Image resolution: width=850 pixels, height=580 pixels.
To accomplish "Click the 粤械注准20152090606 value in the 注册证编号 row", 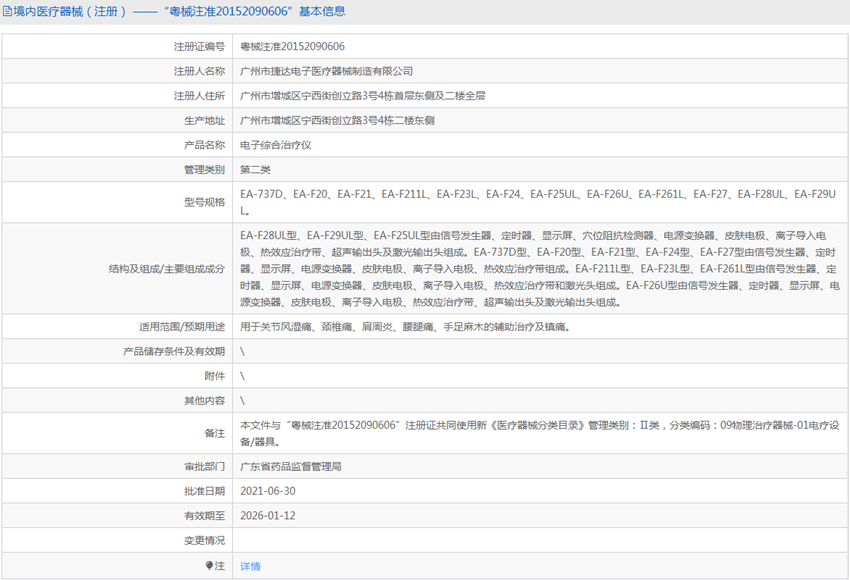I will [292, 47].
